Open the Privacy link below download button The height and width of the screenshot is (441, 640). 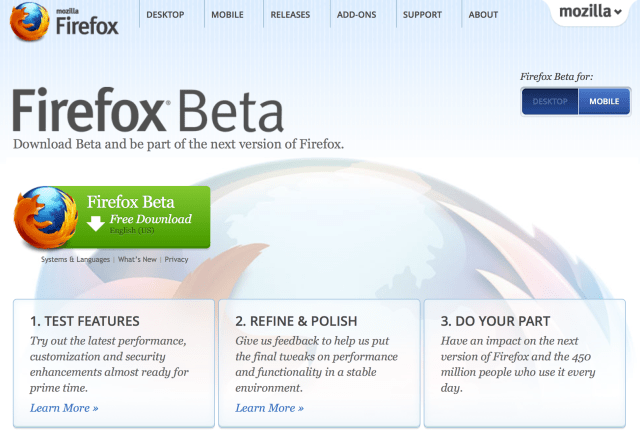pos(176,260)
